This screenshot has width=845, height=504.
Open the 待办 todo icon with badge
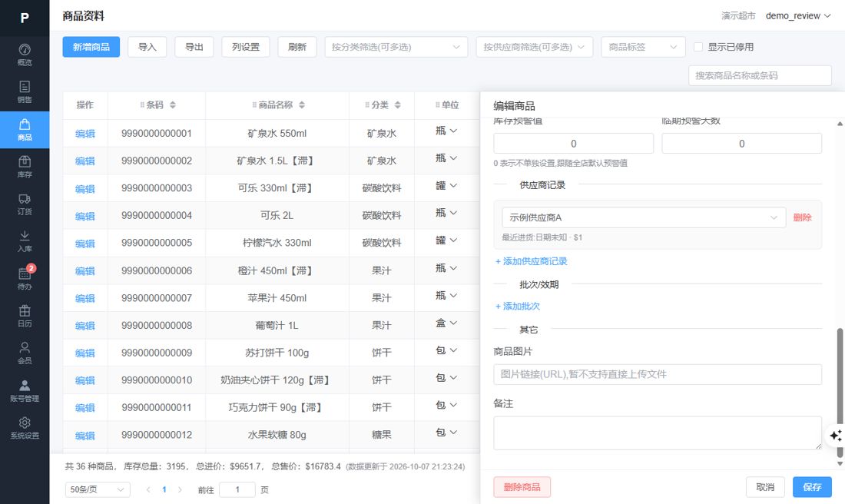click(x=25, y=279)
